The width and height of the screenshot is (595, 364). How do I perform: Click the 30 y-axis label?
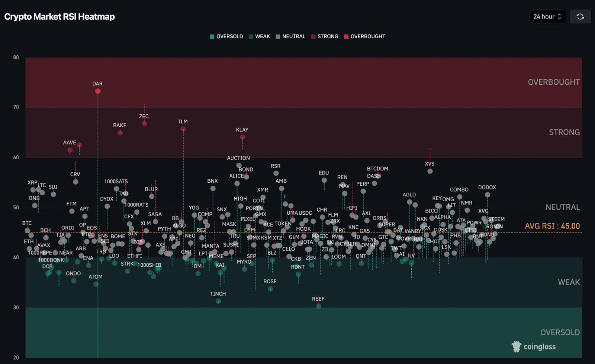click(16, 308)
